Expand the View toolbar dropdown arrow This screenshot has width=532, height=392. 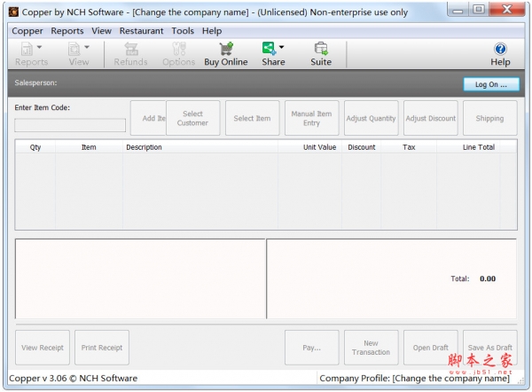click(x=87, y=47)
